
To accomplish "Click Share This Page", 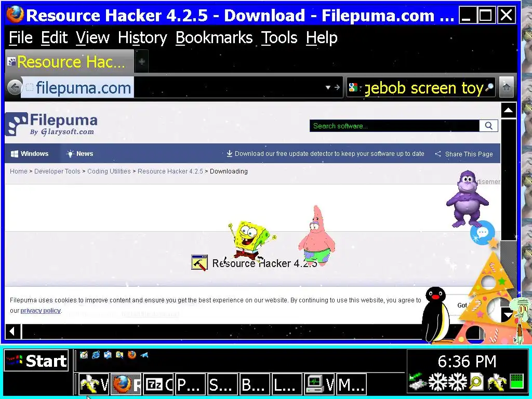I will pyautogui.click(x=464, y=154).
